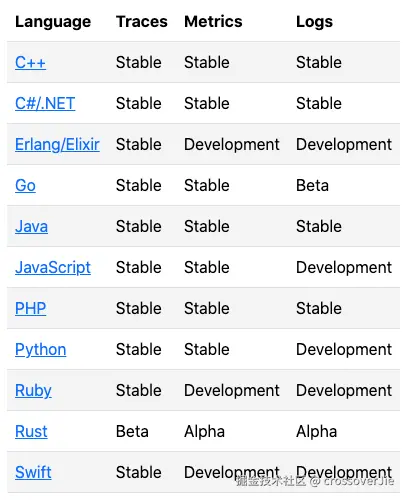Open the Python language link

point(41,350)
